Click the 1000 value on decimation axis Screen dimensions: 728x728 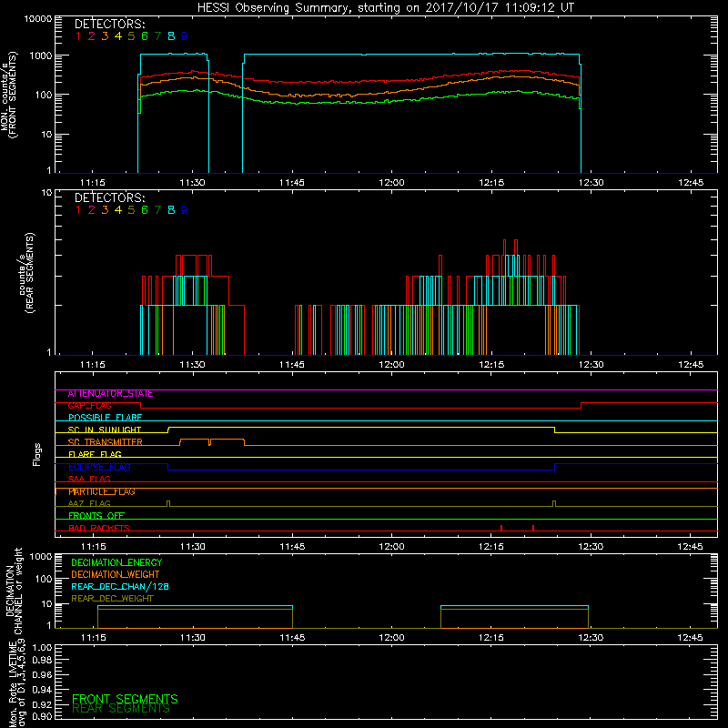tap(41, 557)
